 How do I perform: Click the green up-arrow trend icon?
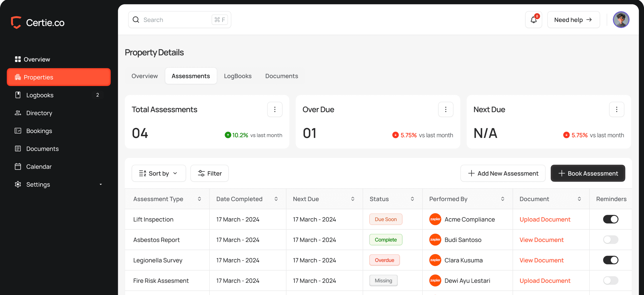(228, 135)
